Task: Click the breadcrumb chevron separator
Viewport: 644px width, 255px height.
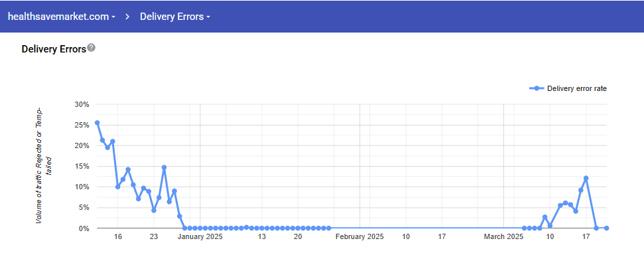Action: (x=128, y=17)
